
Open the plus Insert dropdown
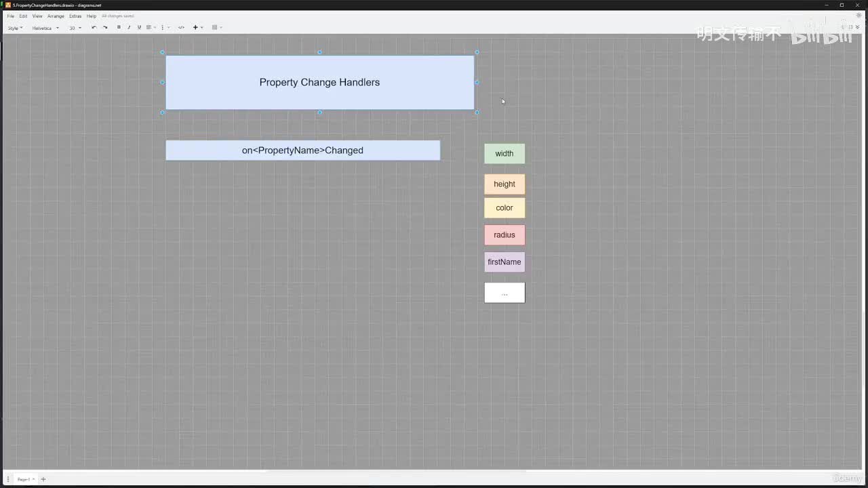[197, 28]
